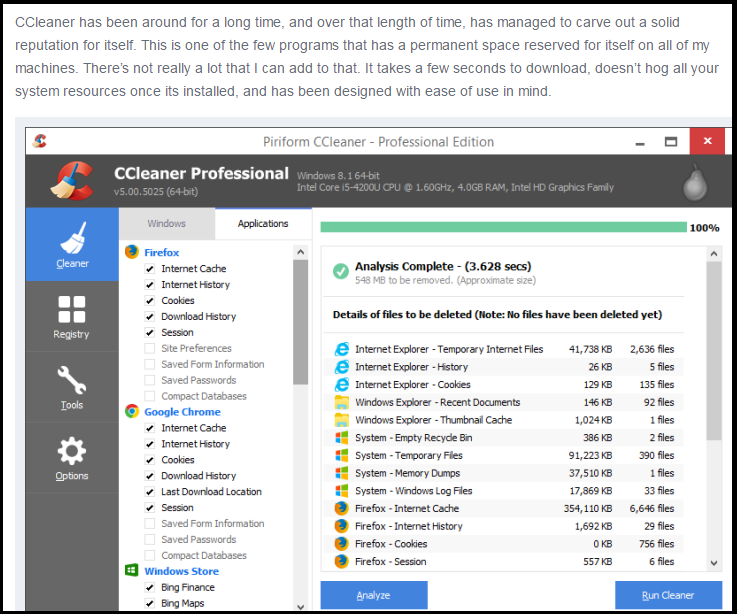Click the '354,110 KB' size value
The width and height of the screenshot is (737, 614).
[x=588, y=509]
